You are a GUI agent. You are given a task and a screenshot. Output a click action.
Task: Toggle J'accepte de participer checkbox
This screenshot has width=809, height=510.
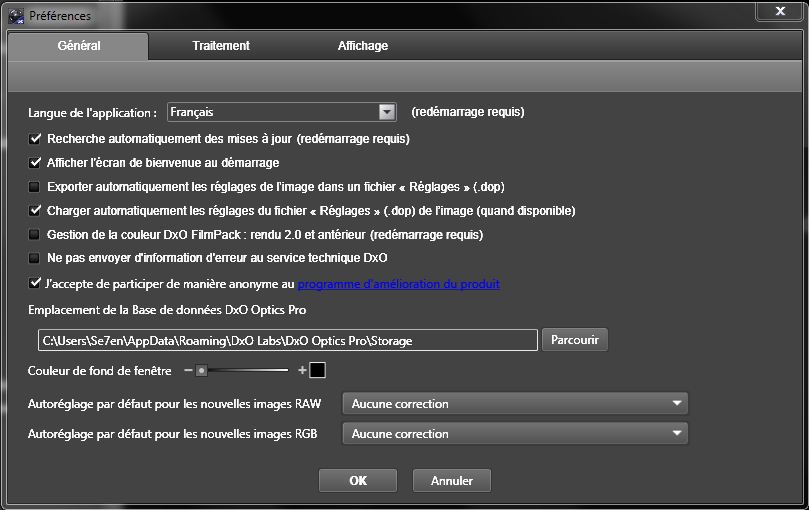35,283
